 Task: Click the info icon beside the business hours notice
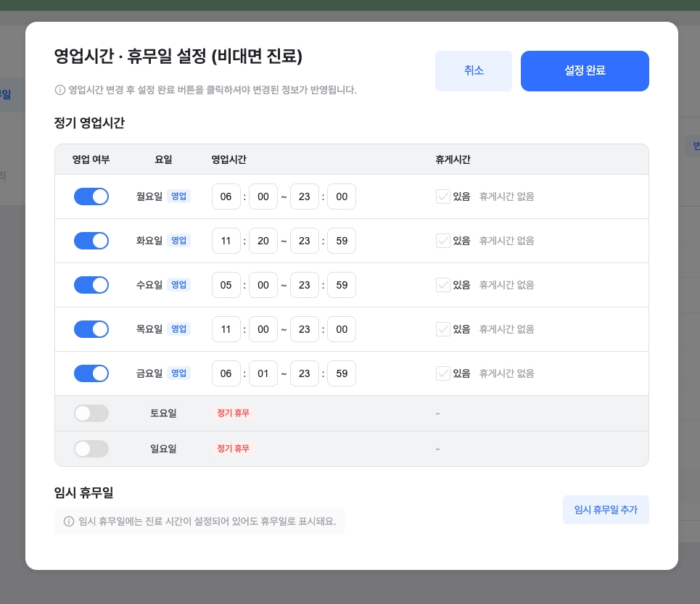[x=59, y=90]
